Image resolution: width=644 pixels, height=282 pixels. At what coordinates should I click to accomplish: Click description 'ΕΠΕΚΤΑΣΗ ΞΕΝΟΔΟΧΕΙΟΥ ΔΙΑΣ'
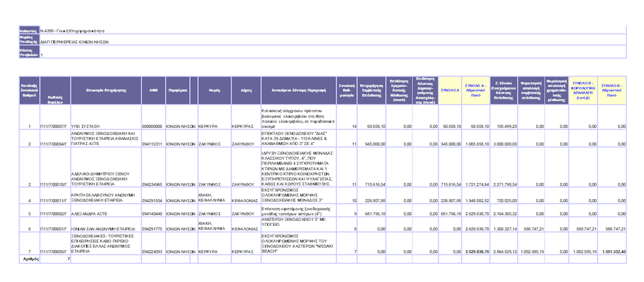click(299, 139)
